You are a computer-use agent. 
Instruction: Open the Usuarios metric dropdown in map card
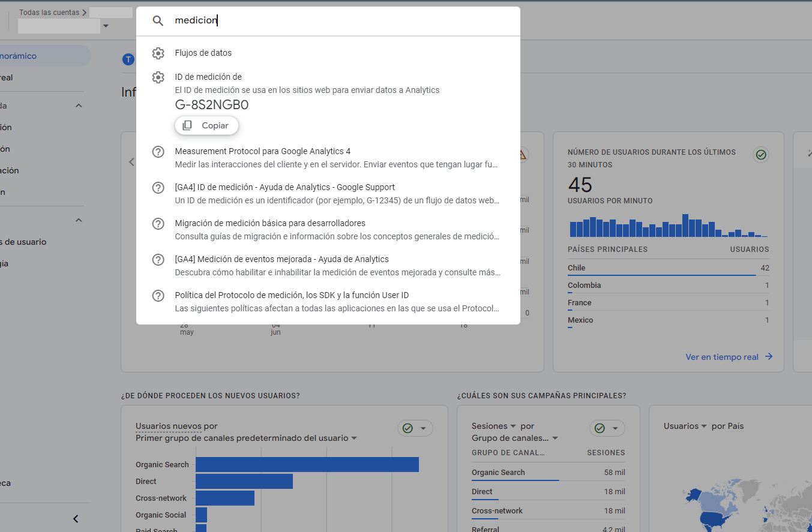[703, 426]
